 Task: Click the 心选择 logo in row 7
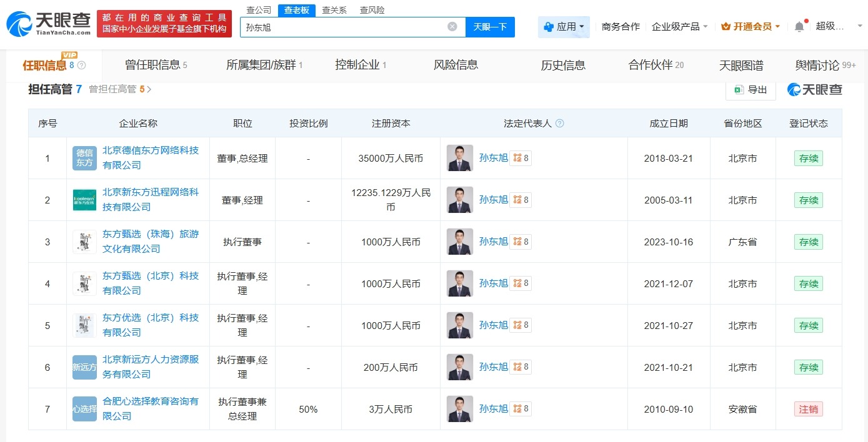(84, 409)
